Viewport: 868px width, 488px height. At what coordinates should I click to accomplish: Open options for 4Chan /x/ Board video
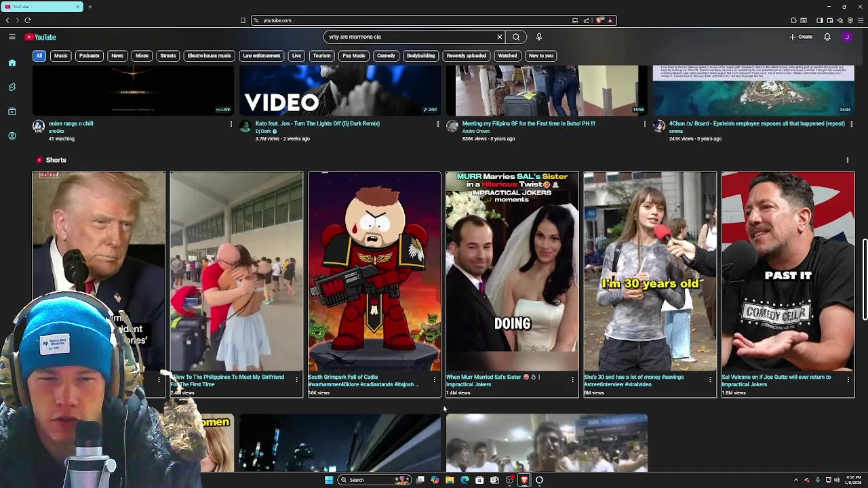(x=851, y=124)
